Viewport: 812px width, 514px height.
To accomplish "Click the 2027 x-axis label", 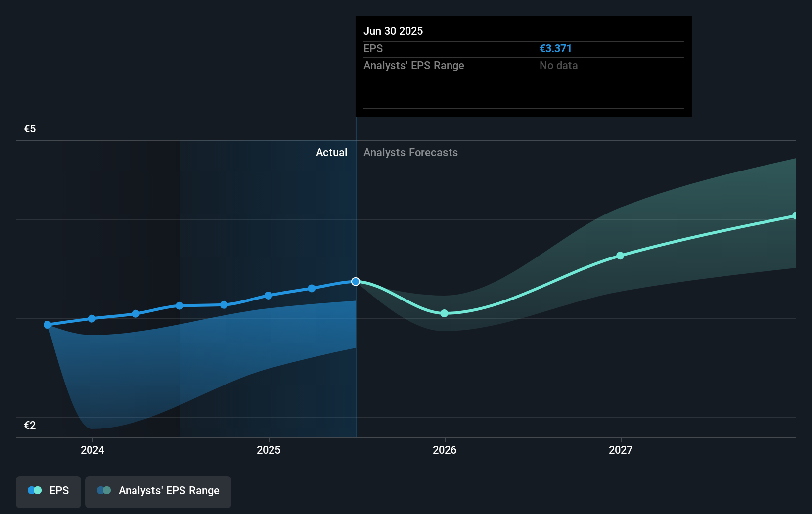I will click(x=621, y=450).
